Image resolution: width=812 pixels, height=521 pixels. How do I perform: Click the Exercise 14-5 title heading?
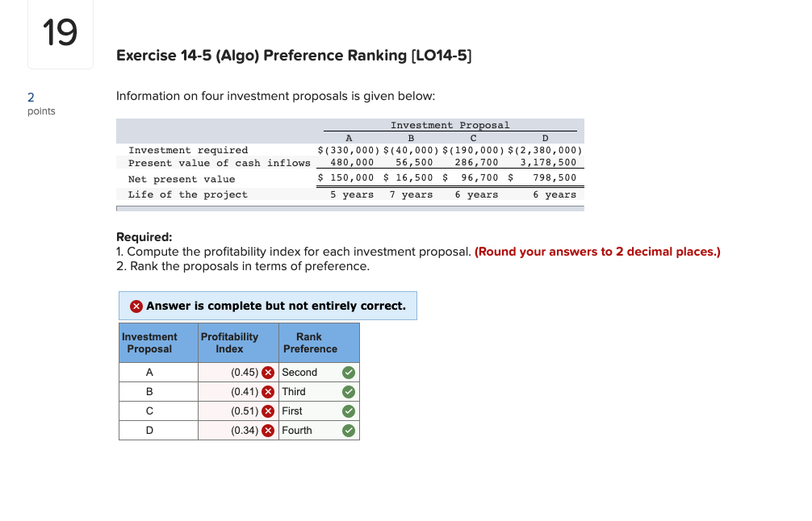pyautogui.click(x=294, y=56)
